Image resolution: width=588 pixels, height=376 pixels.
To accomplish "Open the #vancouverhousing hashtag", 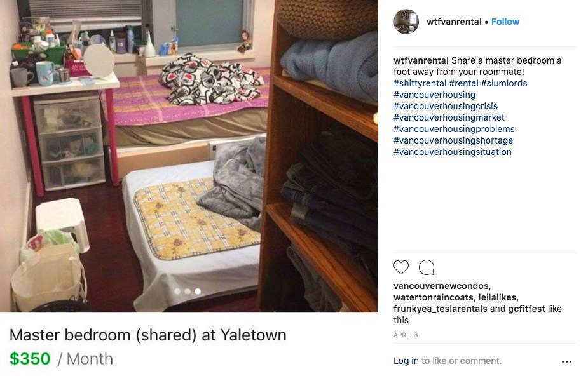I will coord(434,95).
